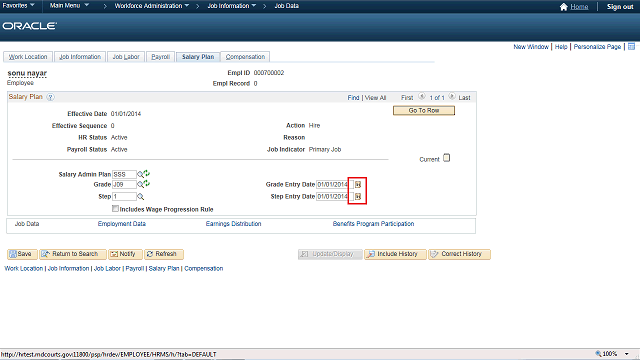Open Personalize Page link
This screenshot has width=640, height=360.
(x=597, y=47)
